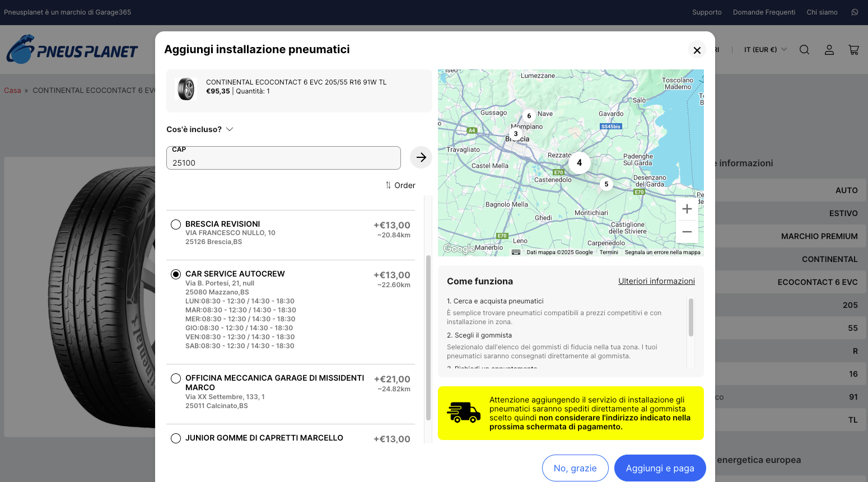Zoom out on the map
The image size is (868, 482).
pos(687,232)
